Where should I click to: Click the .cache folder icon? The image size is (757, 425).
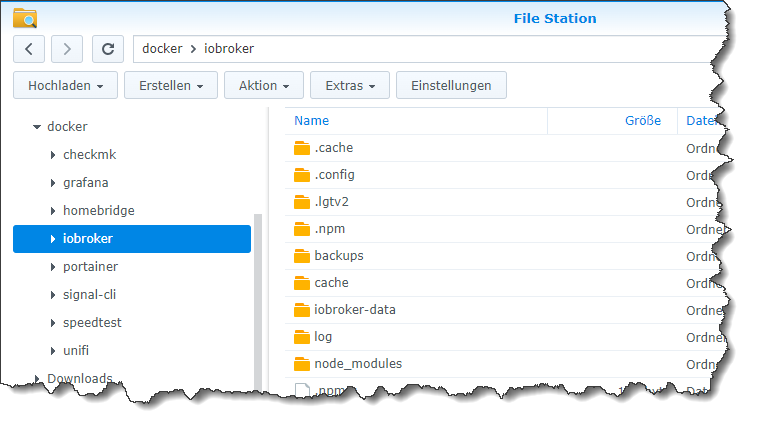pos(302,148)
